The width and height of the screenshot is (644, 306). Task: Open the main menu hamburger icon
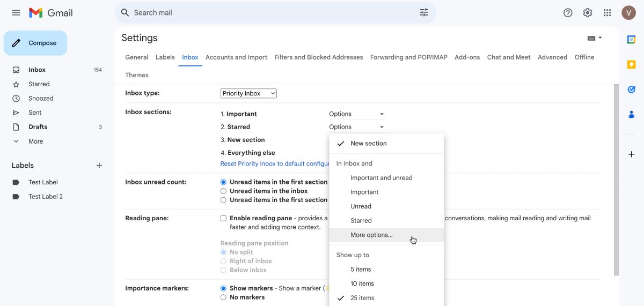click(16, 13)
